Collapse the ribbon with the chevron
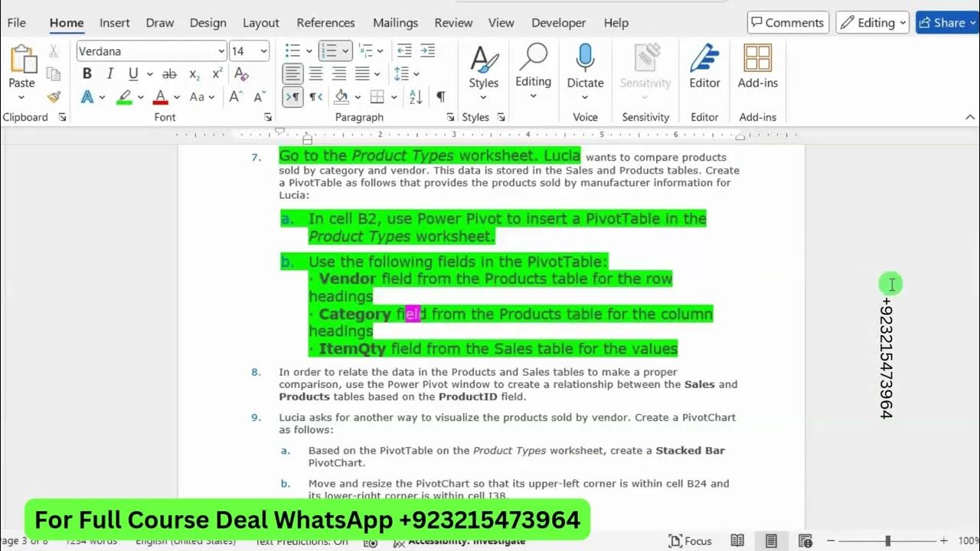 (x=970, y=118)
